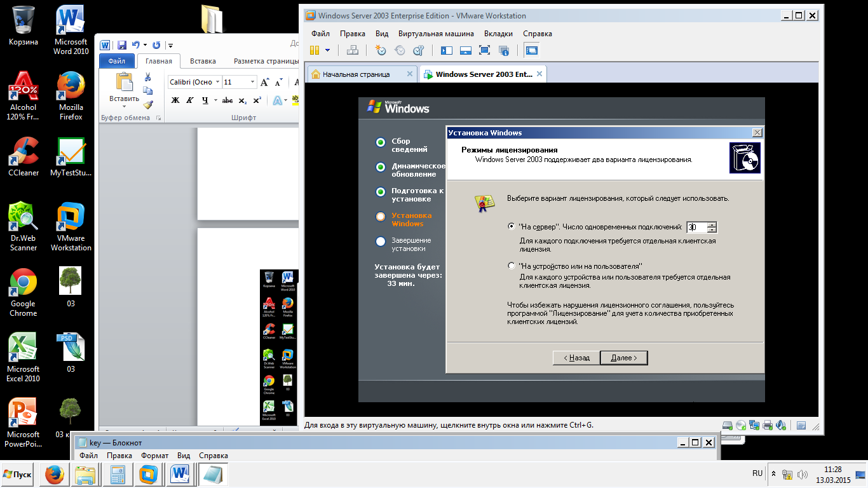Copy selection using the Word ribbon copy icon
This screenshot has height=488, width=868.
coord(148,91)
